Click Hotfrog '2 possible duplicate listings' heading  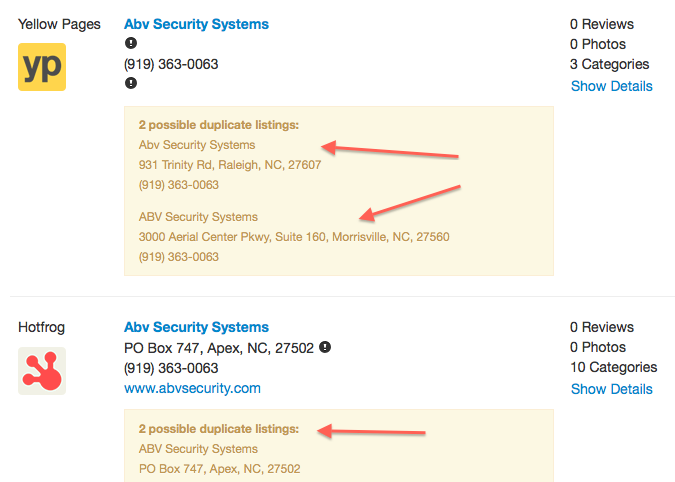click(219, 428)
